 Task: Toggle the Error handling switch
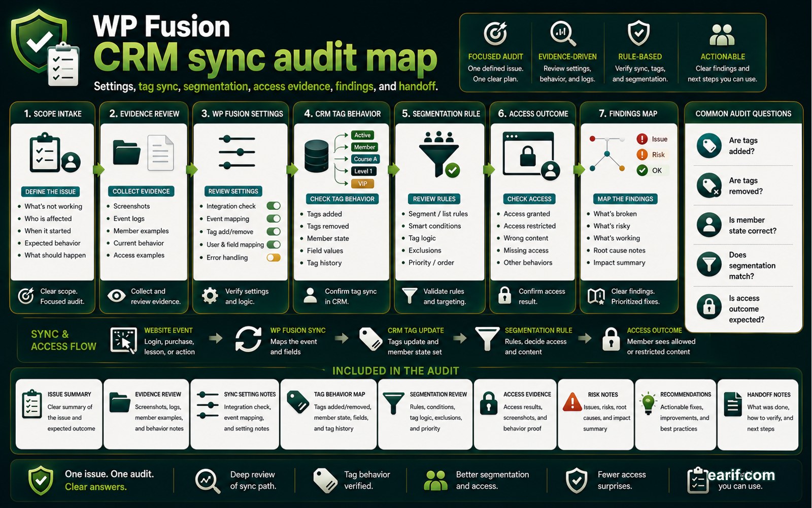point(274,258)
